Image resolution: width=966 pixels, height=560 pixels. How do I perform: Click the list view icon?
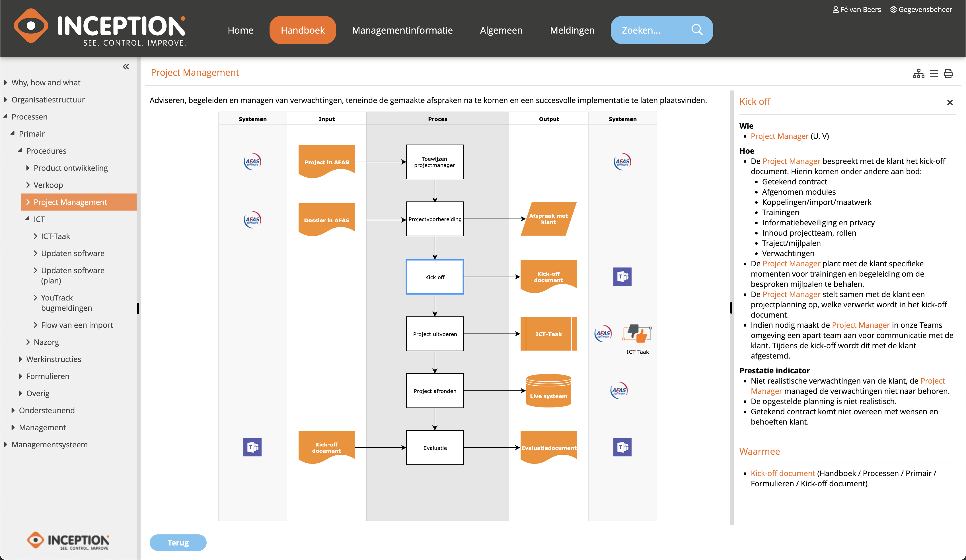pos(934,73)
